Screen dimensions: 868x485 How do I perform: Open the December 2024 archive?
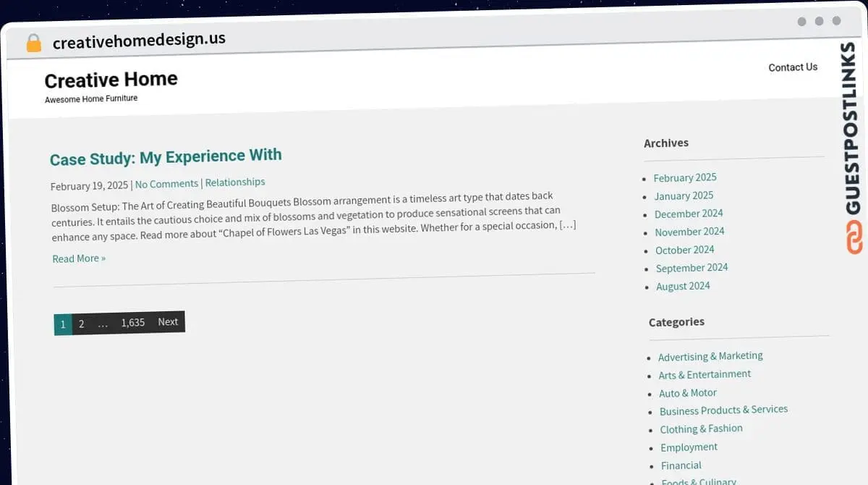pyautogui.click(x=689, y=214)
